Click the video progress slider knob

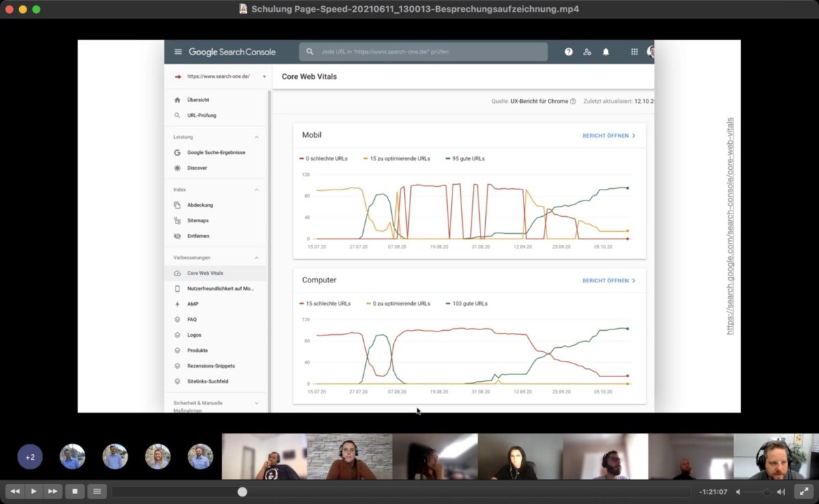tap(242, 492)
